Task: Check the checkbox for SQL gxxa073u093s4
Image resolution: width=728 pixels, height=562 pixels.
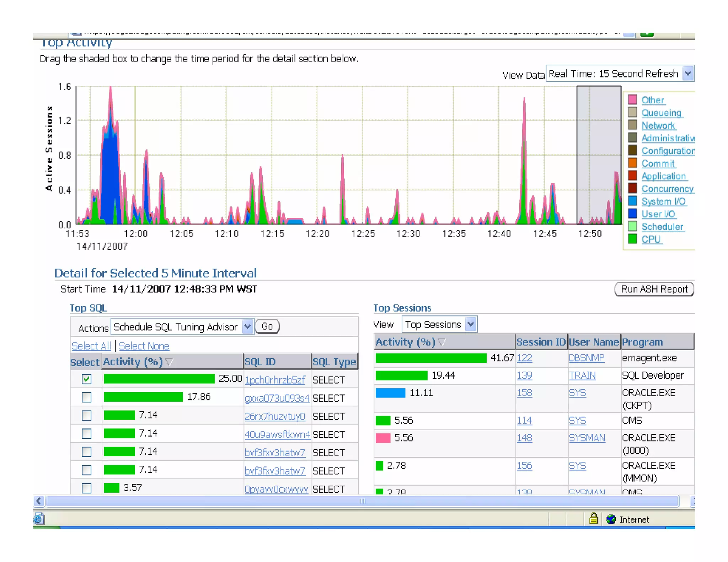Action: coord(86,397)
